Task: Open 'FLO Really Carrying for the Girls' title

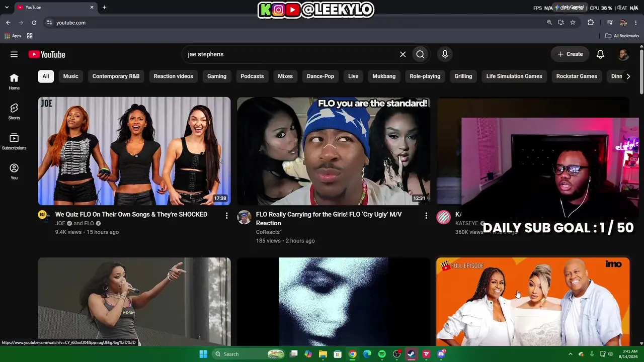Action: coord(329,219)
